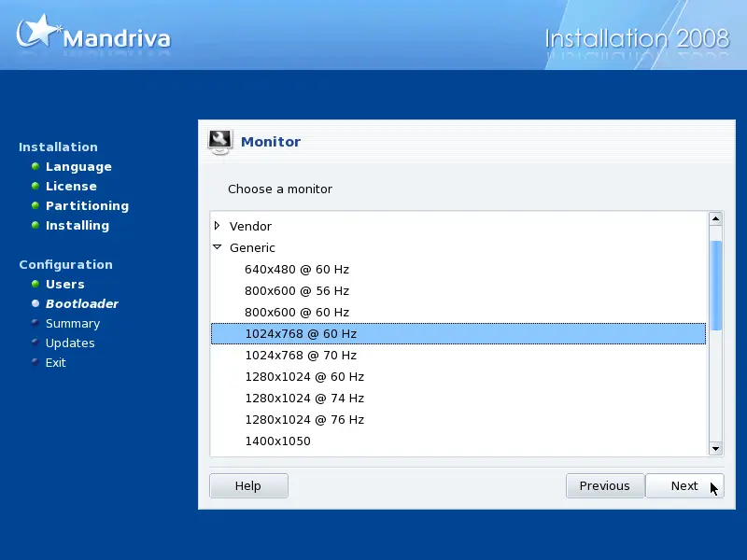Click the Installing step in sidebar
Screen dimensions: 747x560
[78, 225]
